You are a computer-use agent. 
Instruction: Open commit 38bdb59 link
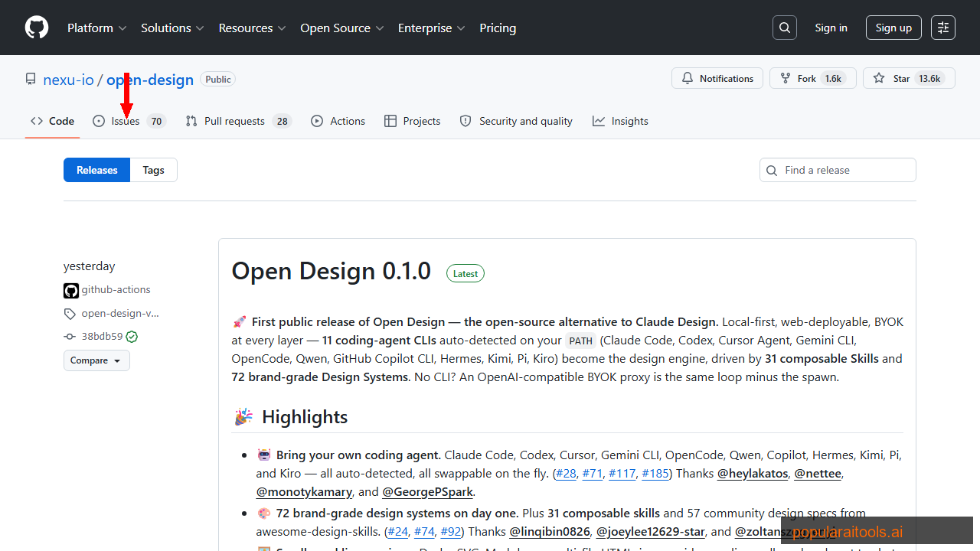102,336
